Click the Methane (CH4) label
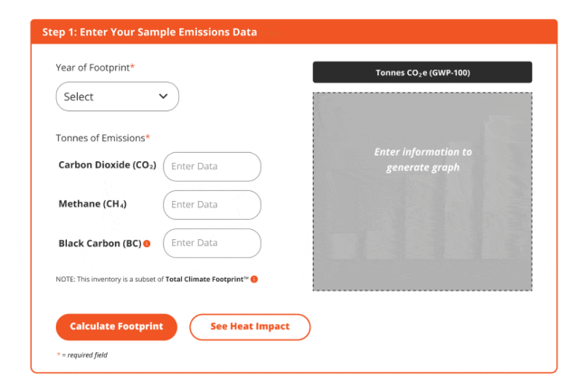Screen dimensions: 588x392 (x=91, y=205)
